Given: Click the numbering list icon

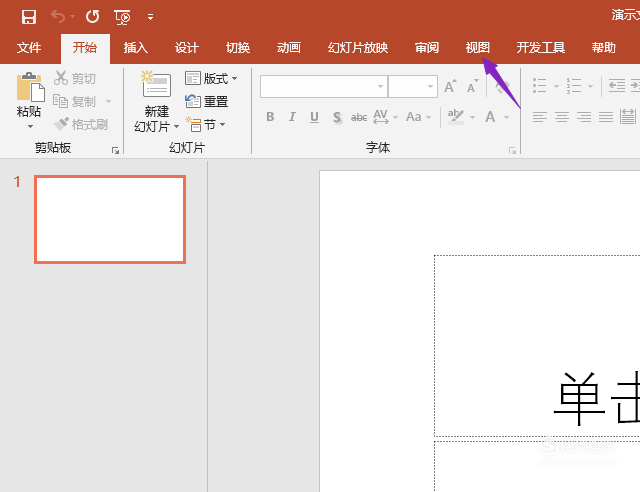Looking at the screenshot, I should (573, 86).
